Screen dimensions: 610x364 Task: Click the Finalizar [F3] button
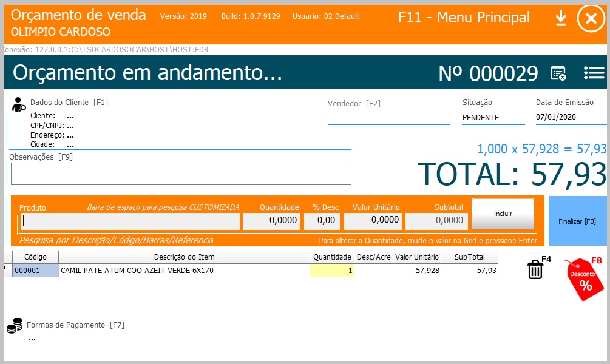577,221
